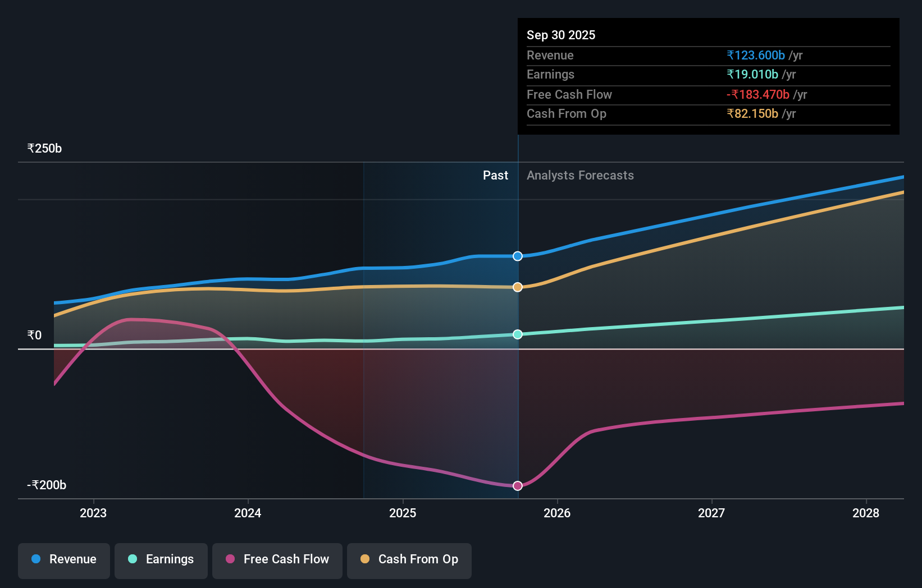Select the teal Earnings data point marker
Image resolution: width=922 pixels, height=588 pixels.
pos(517,334)
